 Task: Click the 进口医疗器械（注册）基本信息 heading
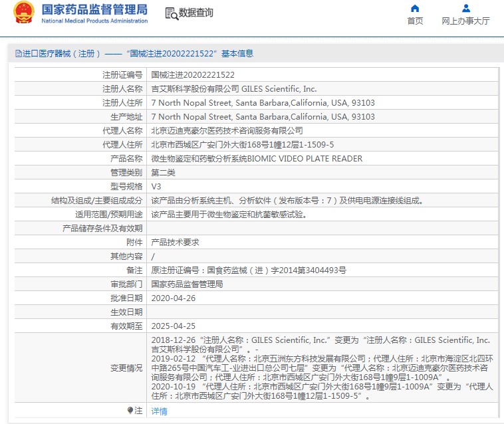(134, 54)
